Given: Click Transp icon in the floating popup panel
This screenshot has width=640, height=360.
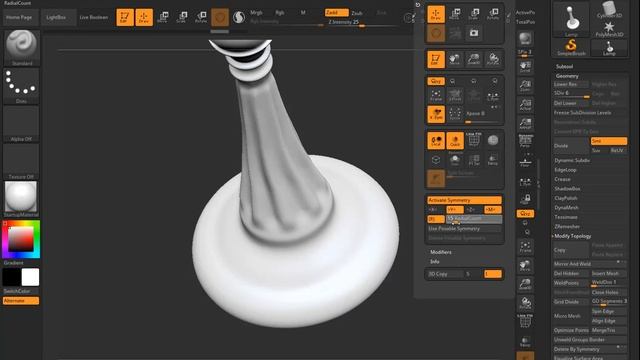Looking at the screenshot, I should [x=493, y=160].
